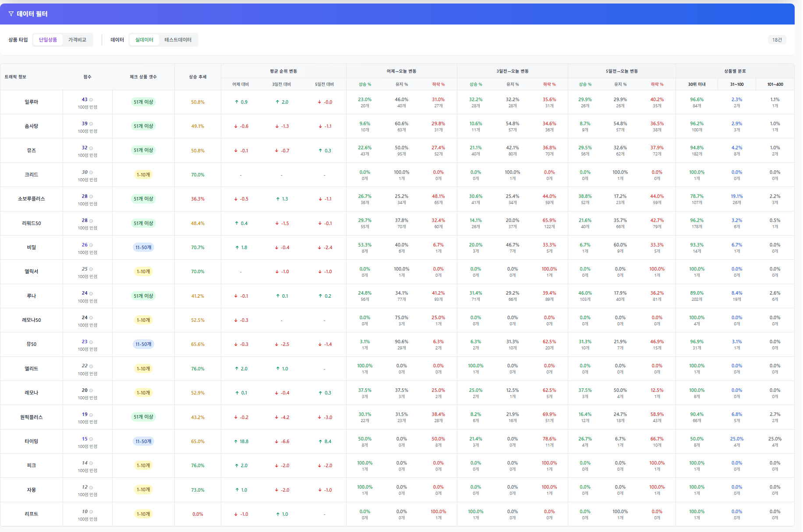Click the score info icon in the 원픽플러스 row
Viewport: 803px width, 532px height.
pyautogui.click(x=91, y=415)
